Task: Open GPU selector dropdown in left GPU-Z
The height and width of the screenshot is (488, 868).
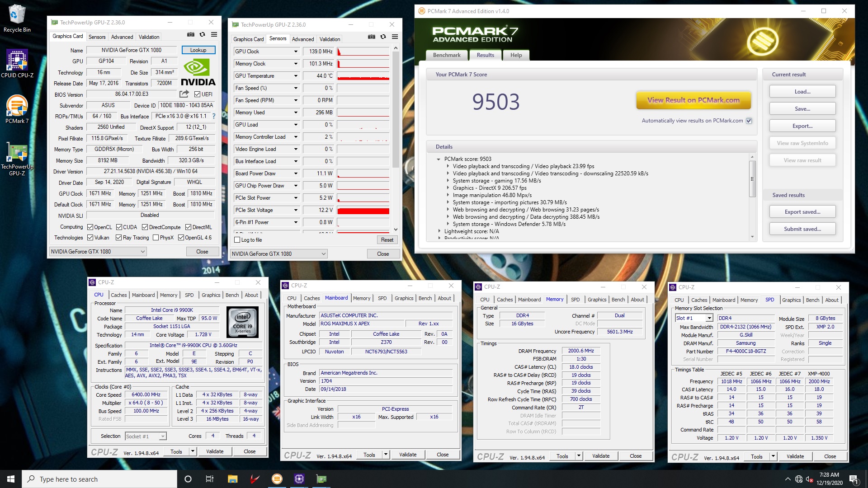Action: pos(98,252)
